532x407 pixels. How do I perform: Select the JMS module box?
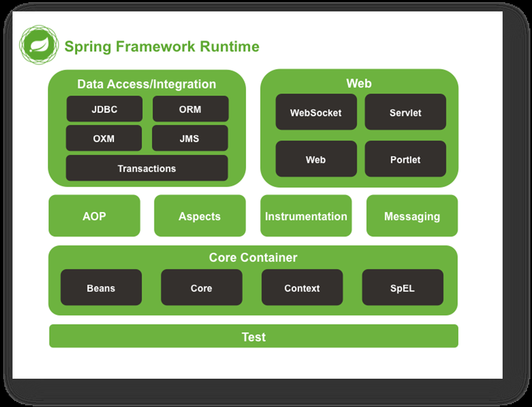pos(189,138)
